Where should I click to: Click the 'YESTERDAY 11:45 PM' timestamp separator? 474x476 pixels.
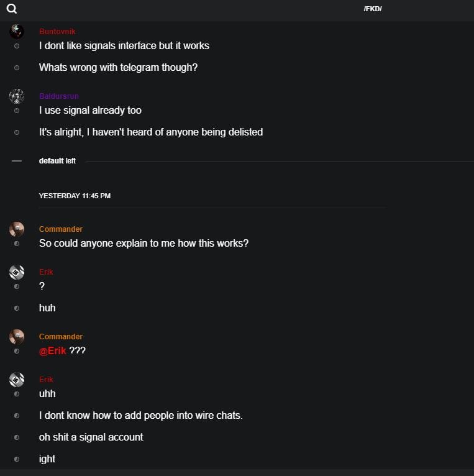click(75, 196)
